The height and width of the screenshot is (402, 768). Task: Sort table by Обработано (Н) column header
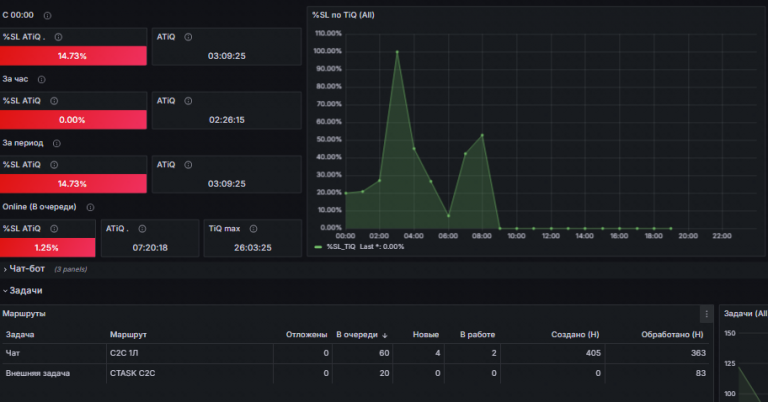tap(672, 334)
